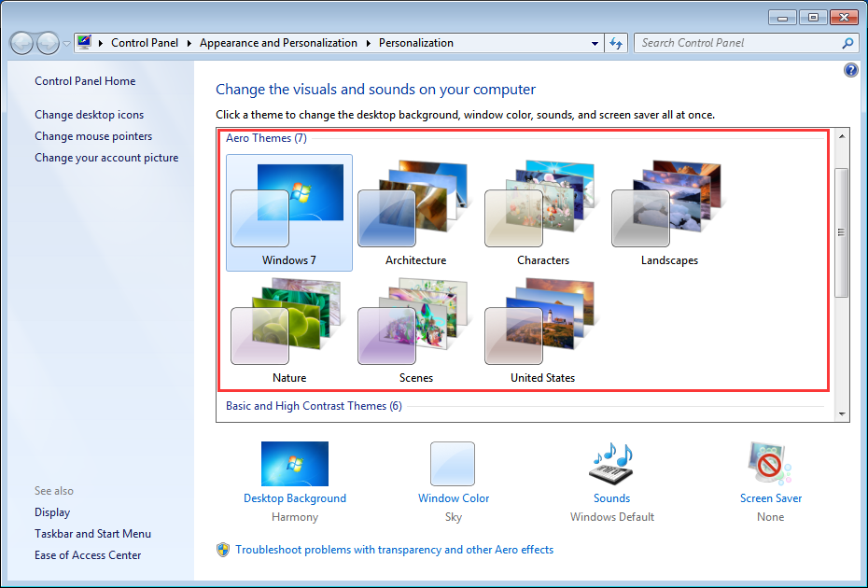Click the Screen Saver icon
Screen dimensions: 868x588
pos(770,464)
